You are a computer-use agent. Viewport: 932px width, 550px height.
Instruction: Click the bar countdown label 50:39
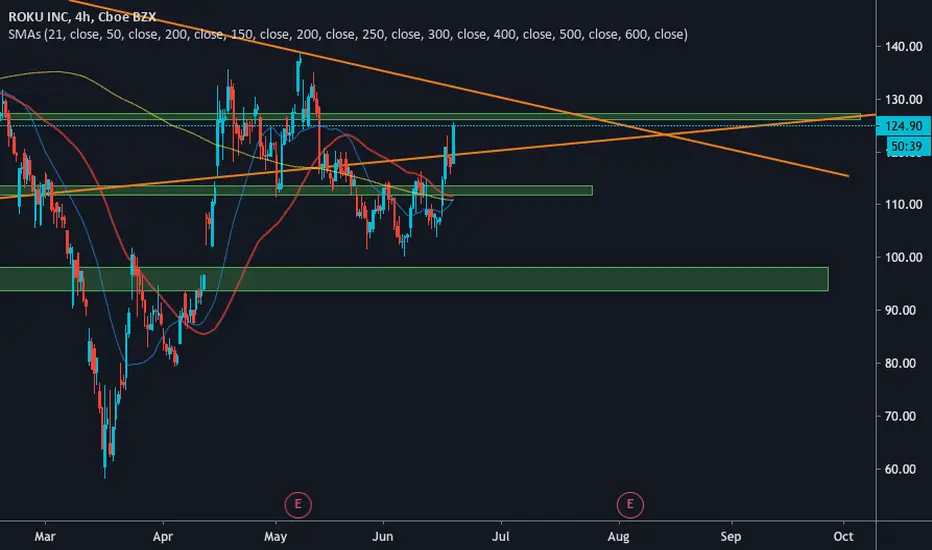tap(907, 146)
